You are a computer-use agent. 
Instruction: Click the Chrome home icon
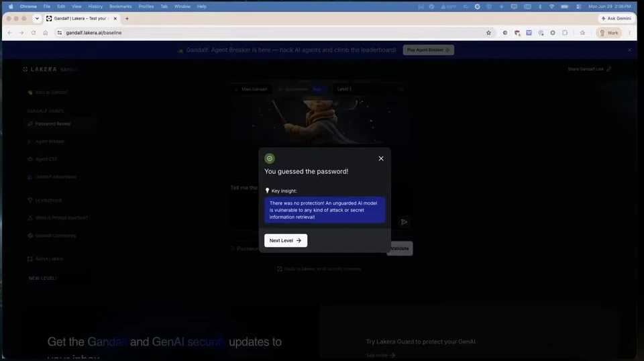coord(45,33)
